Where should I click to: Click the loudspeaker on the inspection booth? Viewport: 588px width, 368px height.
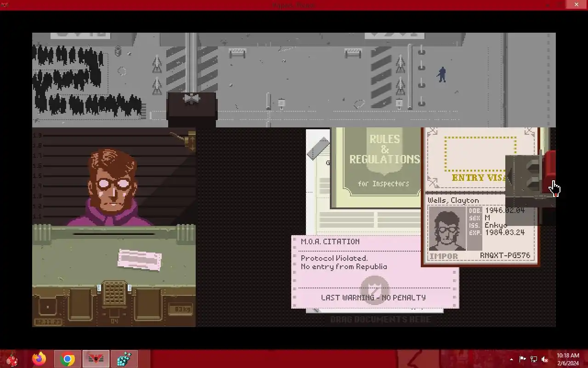191,98
